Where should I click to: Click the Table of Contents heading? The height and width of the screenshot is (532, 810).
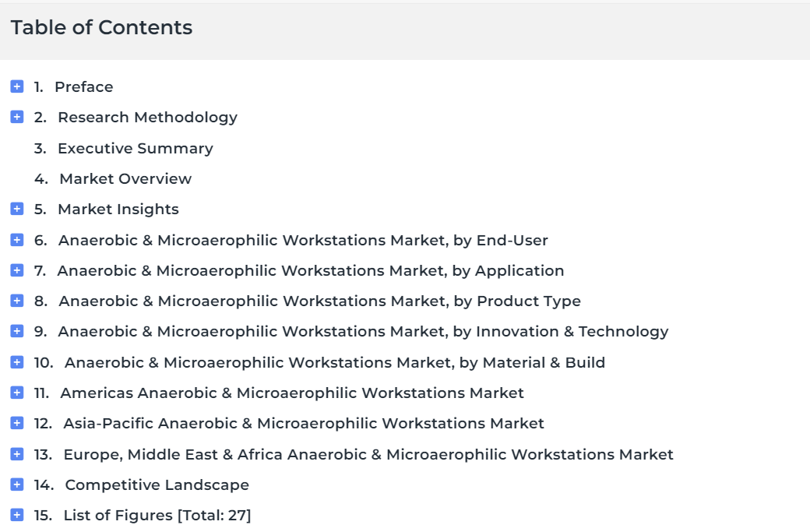[102, 27]
